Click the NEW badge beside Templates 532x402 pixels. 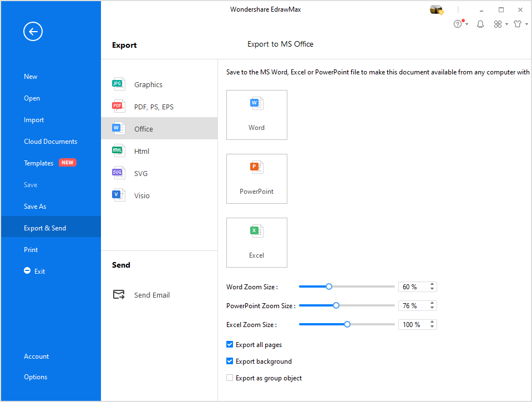click(x=68, y=163)
